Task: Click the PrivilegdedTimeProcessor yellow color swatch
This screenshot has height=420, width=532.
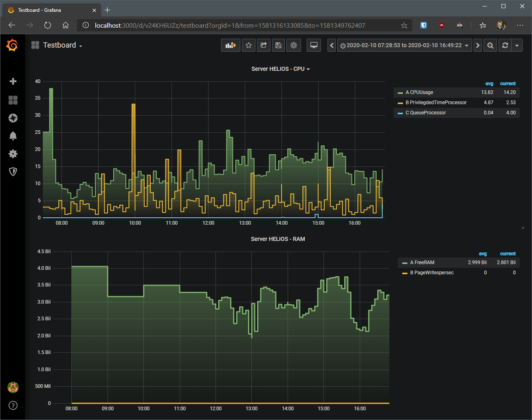Action: point(400,103)
